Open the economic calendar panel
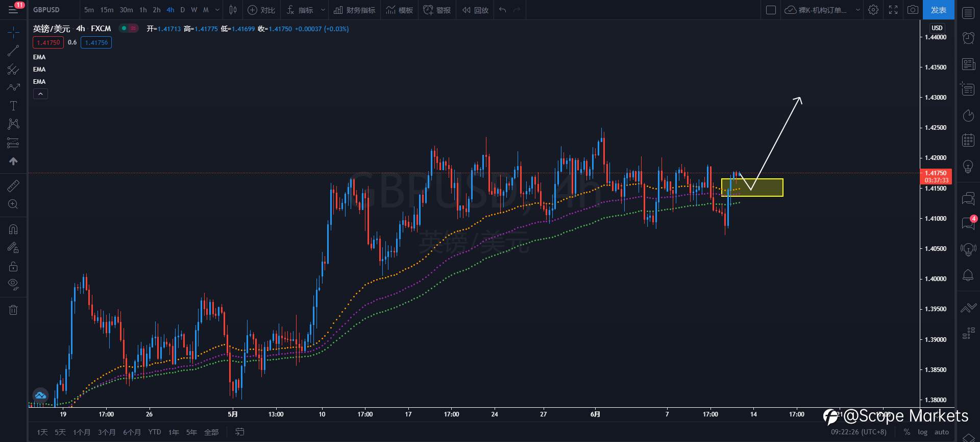 [x=968, y=140]
